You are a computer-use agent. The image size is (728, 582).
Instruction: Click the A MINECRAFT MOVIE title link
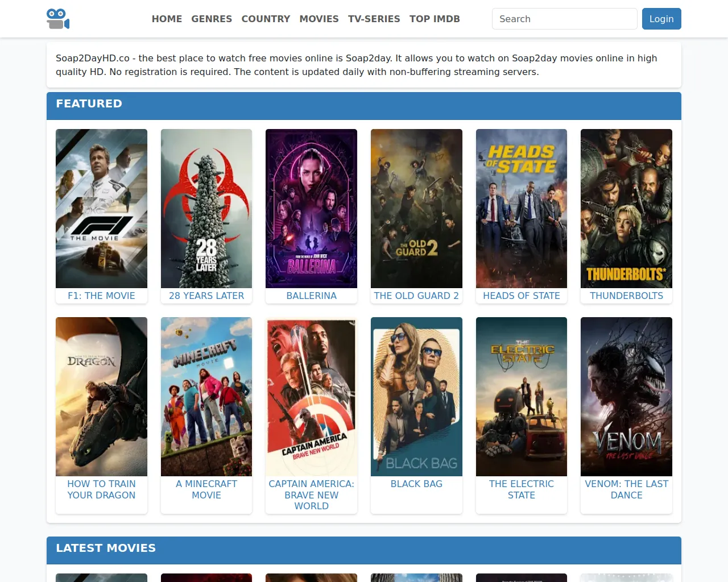(x=206, y=489)
